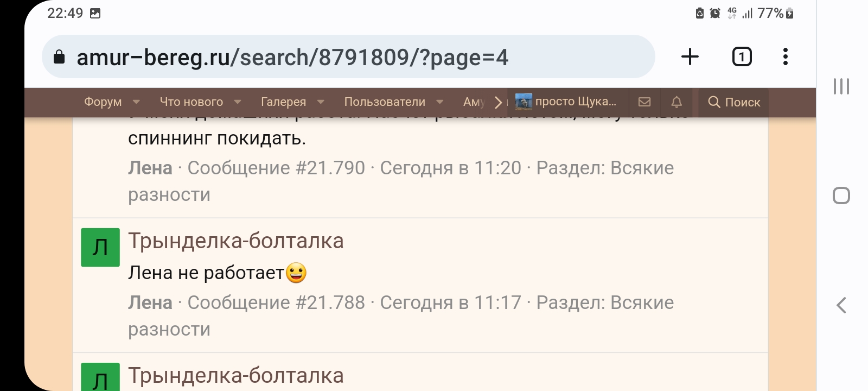Viewport: 868px width, 391px height.
Task: Tap the browser new tab plus icon
Action: click(690, 57)
